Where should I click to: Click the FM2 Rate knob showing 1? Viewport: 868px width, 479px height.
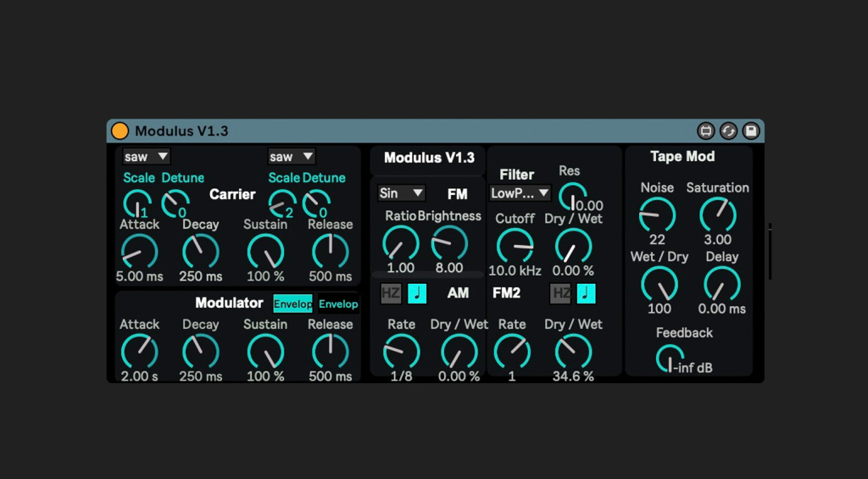(512, 352)
